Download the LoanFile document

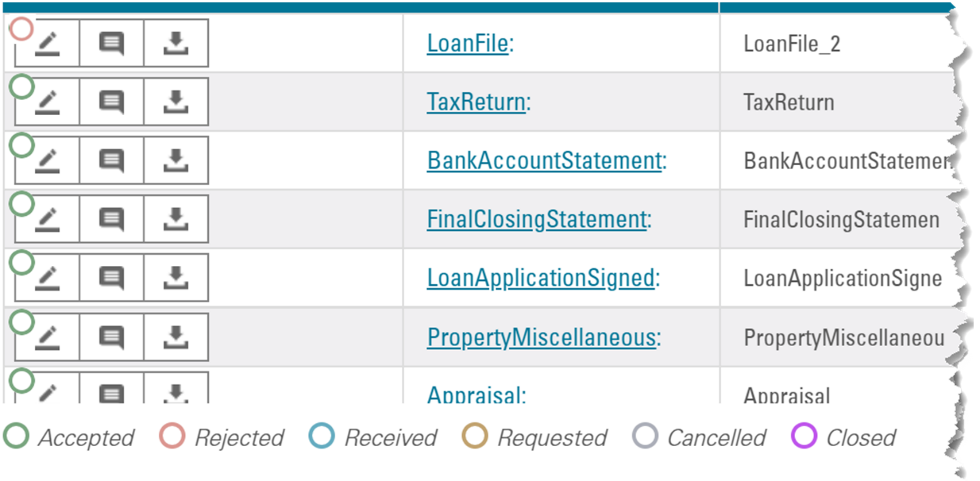pyautogui.click(x=176, y=44)
